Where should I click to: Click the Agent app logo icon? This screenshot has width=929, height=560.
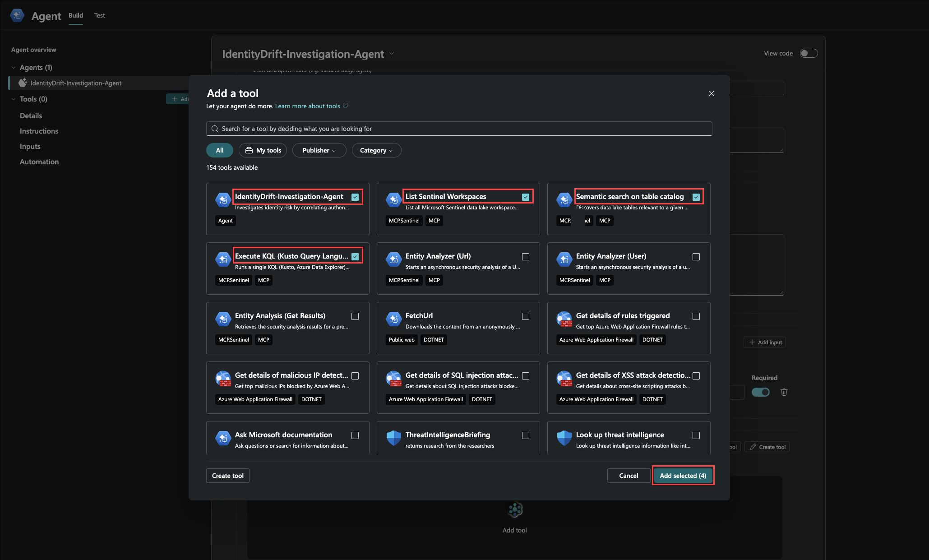pos(17,15)
